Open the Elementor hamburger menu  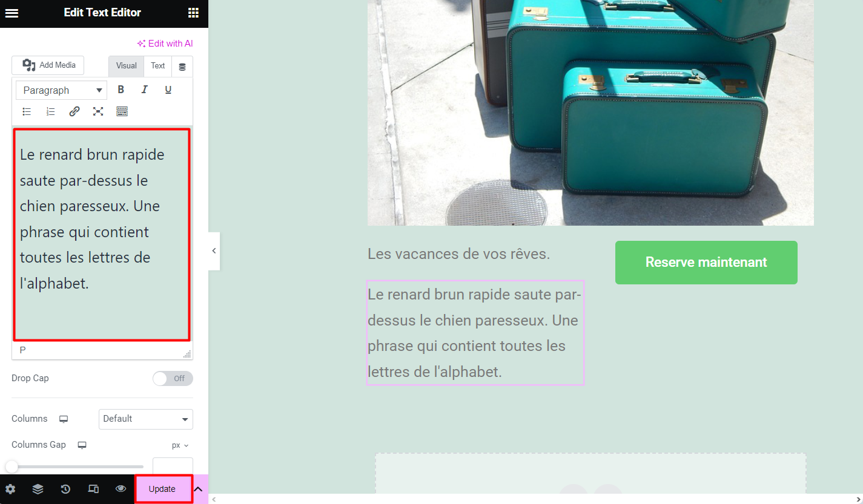tap(12, 13)
